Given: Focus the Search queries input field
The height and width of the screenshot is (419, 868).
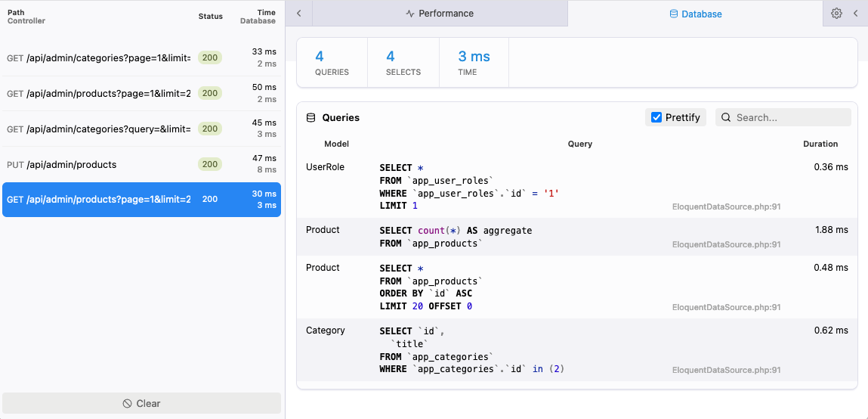Looking at the screenshot, I should click(x=783, y=117).
